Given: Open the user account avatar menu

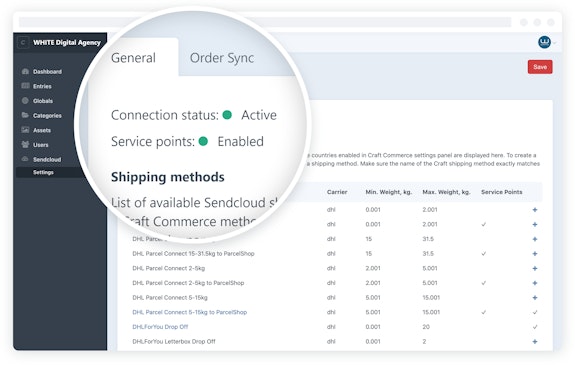Looking at the screenshot, I should pos(545,42).
